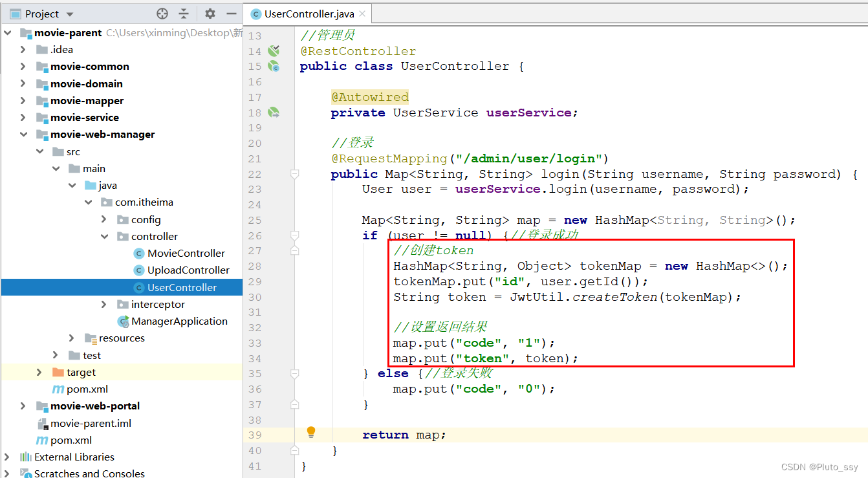Click the Collapse All icon in Project panel
The width and height of the screenshot is (868, 478).
click(184, 14)
